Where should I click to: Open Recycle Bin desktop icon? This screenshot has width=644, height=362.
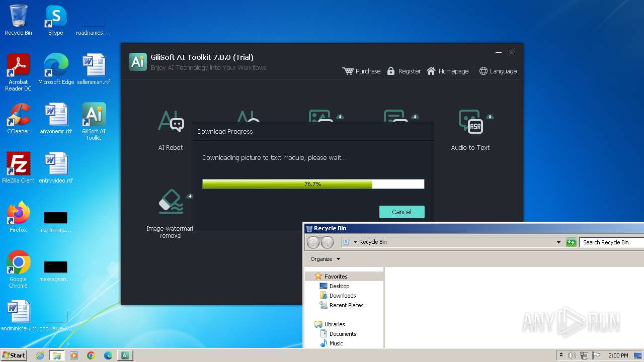(18, 20)
